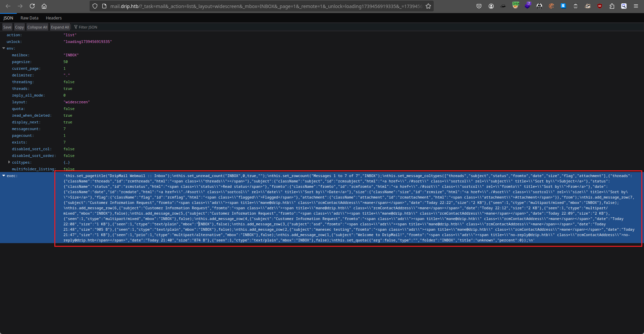Open the Extensions puzzle-piece menu

(612, 6)
